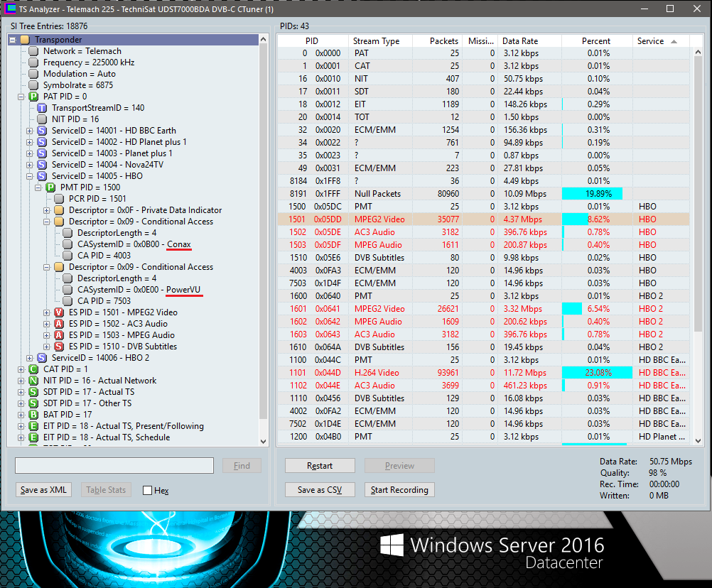Select the PCR PID = 1501 tree entry
Image resolution: width=712 pixels, height=588 pixels.
pos(97,199)
